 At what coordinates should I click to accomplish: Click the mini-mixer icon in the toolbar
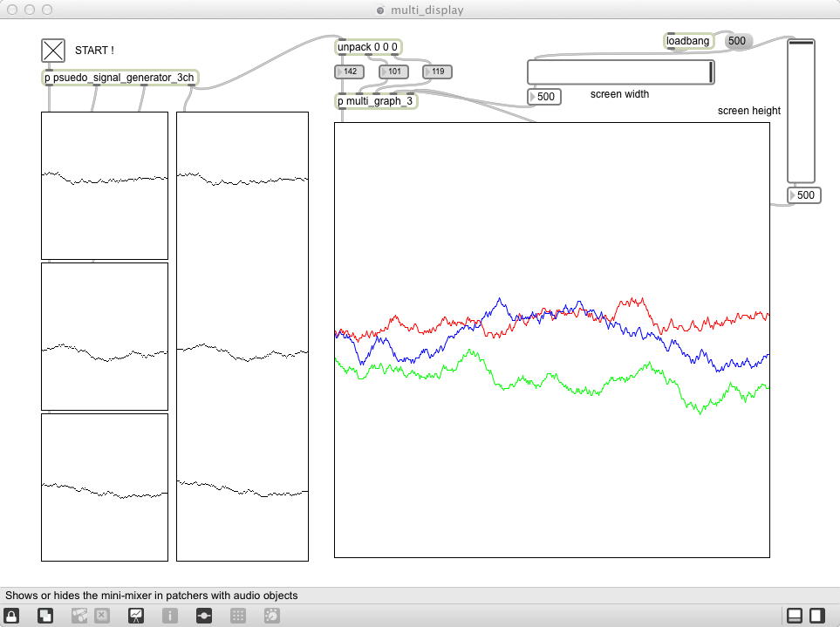click(204, 616)
